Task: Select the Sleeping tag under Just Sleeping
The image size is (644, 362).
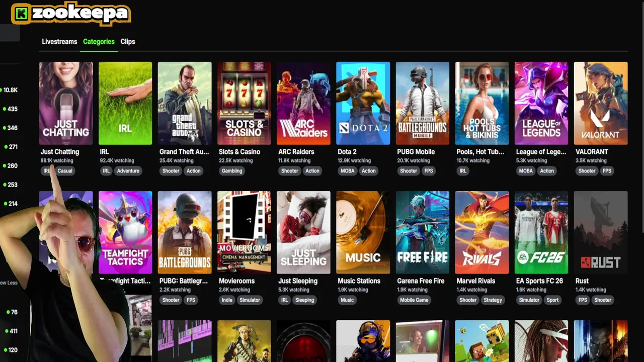Action: click(x=304, y=300)
